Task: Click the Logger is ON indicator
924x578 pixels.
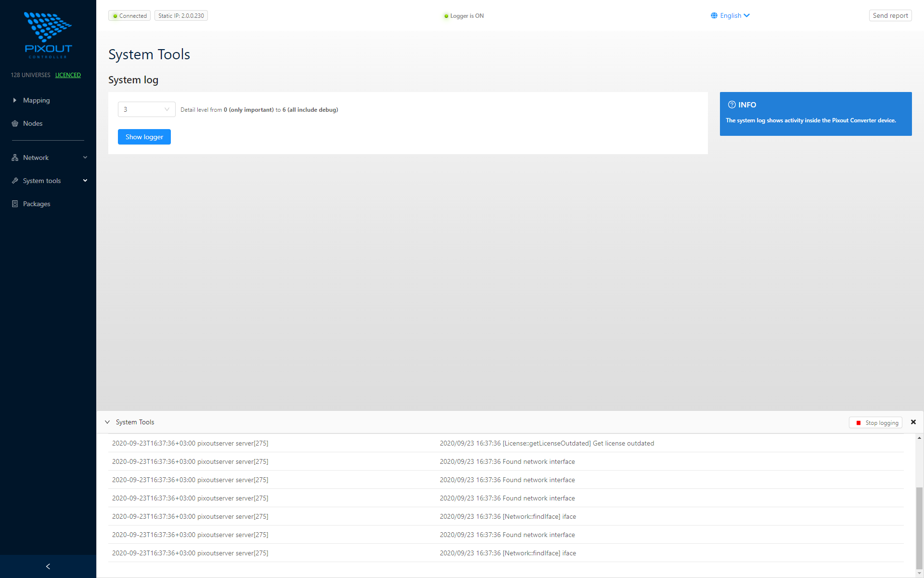Action: (x=463, y=16)
